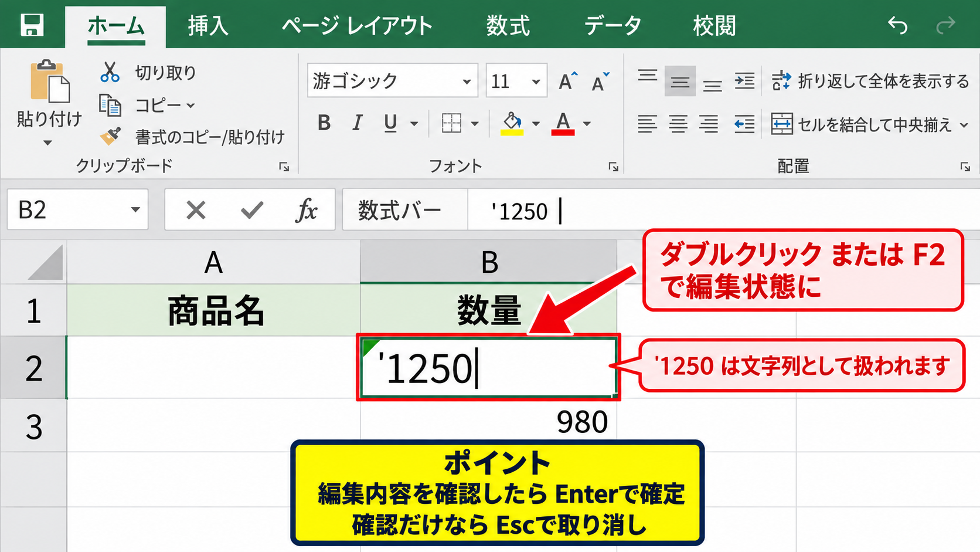Open alignment group (配置) dialog launcher

965,167
